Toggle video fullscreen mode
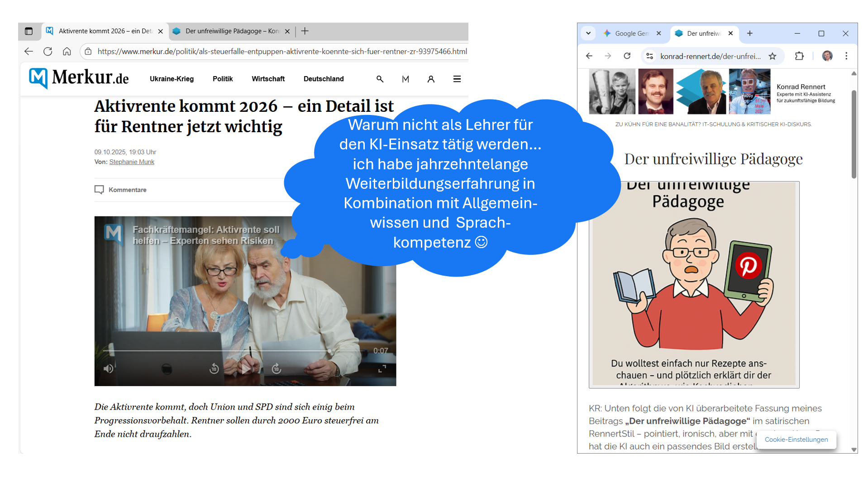The height and width of the screenshot is (488, 868). (382, 369)
